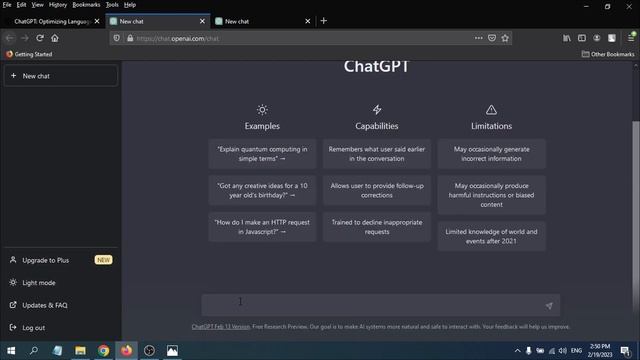This screenshot has width=640, height=360.
Task: Click the Reload page icon
Action: click(x=40, y=38)
